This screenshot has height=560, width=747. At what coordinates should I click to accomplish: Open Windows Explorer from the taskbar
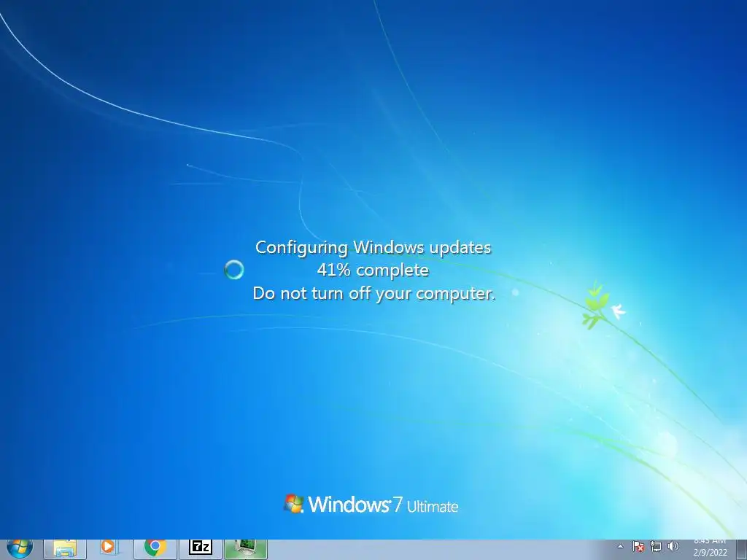pyautogui.click(x=65, y=550)
